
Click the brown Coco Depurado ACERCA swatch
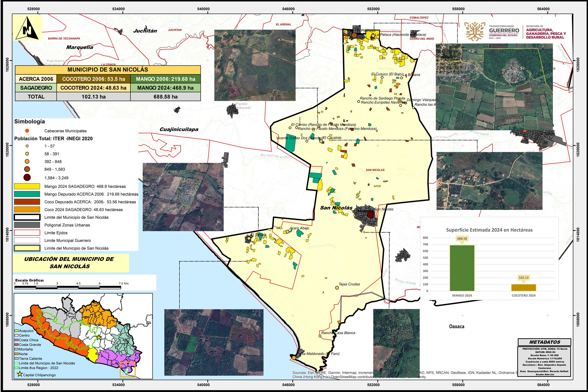(27, 202)
